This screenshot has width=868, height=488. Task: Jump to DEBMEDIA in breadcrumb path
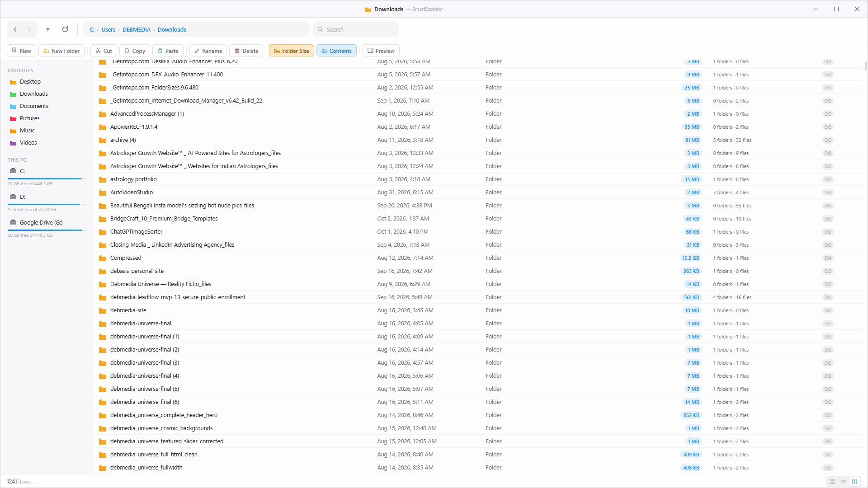pos(137,30)
